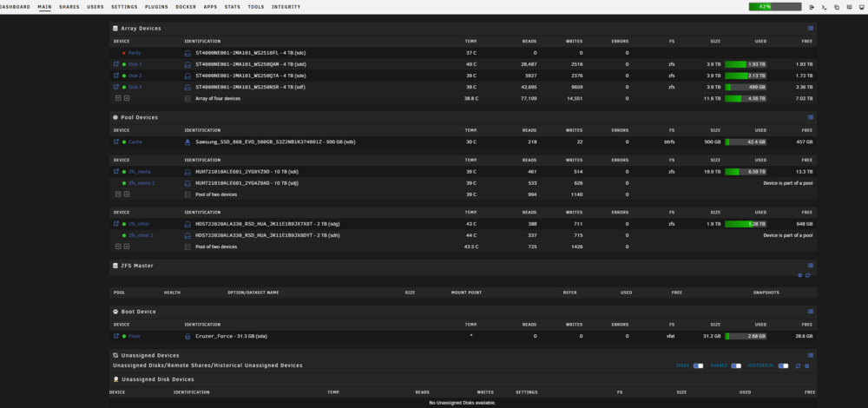The image size is (868, 408).
Task: Click the monitor icon in top bar
Action: pos(861,7)
